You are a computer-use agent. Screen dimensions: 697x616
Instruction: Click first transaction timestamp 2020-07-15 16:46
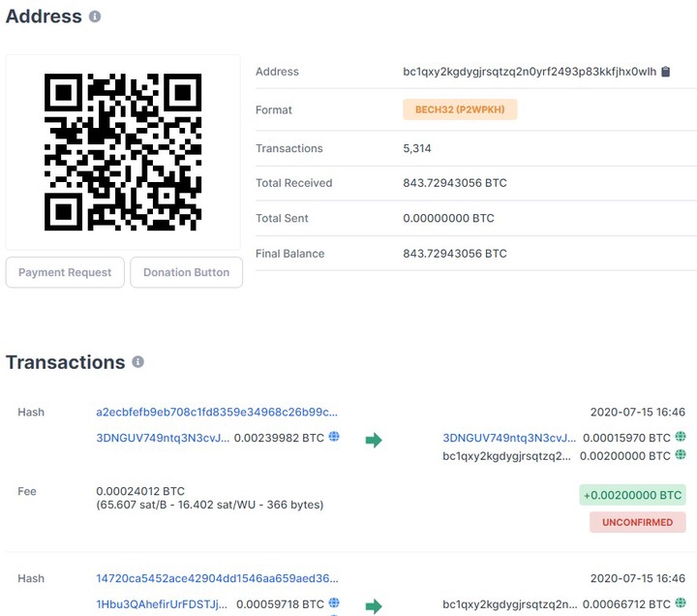637,413
